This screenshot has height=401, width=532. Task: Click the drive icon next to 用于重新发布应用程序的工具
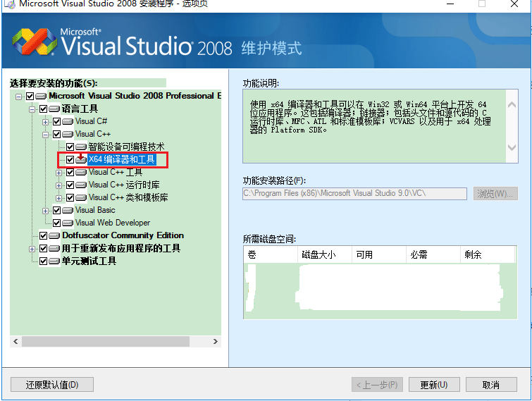[54, 249]
